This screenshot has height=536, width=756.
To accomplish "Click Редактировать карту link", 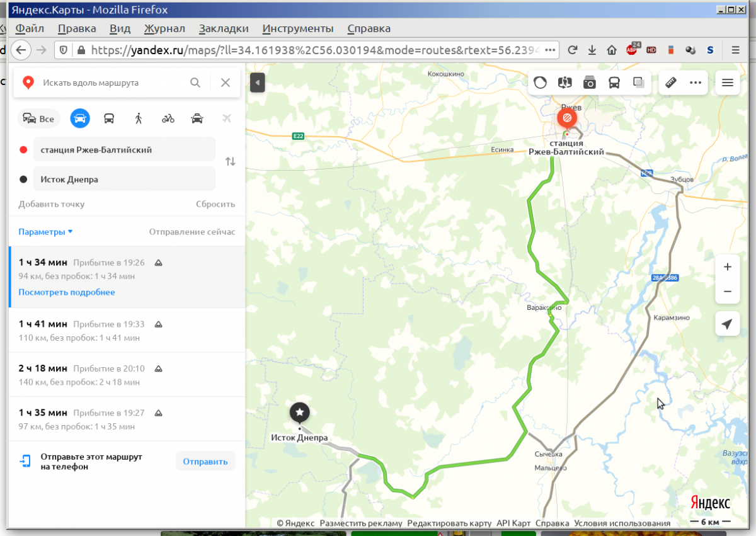I will (449, 523).
